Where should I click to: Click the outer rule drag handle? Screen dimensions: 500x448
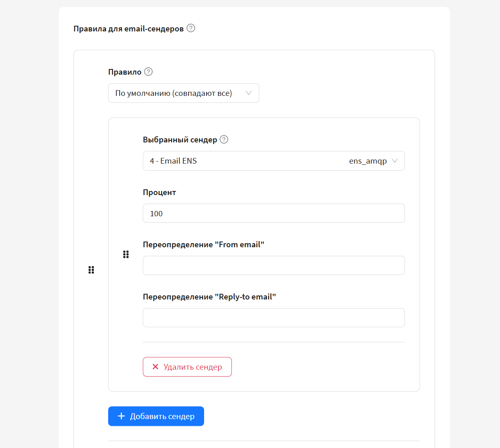coord(91,270)
